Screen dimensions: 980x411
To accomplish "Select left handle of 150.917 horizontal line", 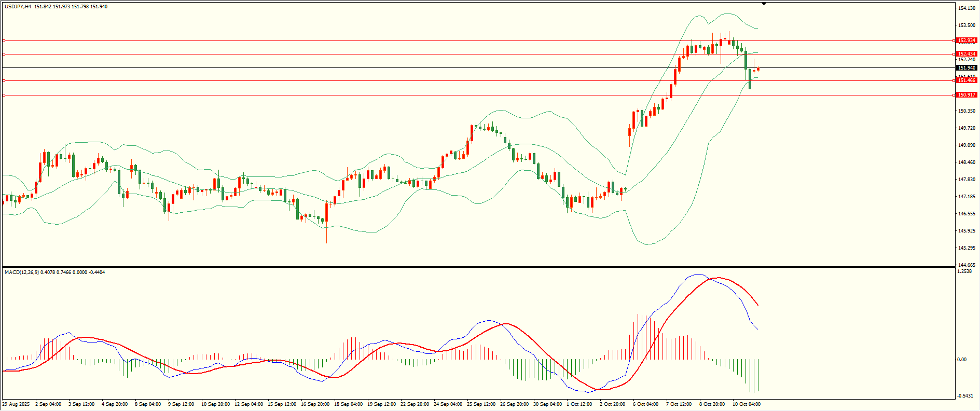I will (x=4, y=95).
